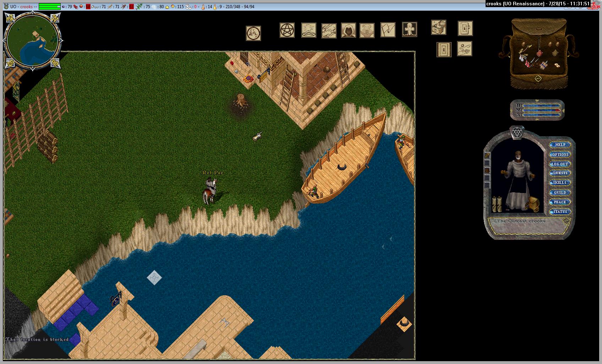Click the weight 210/348 in title bar
The height and width of the screenshot is (364, 602).
coord(233,6)
